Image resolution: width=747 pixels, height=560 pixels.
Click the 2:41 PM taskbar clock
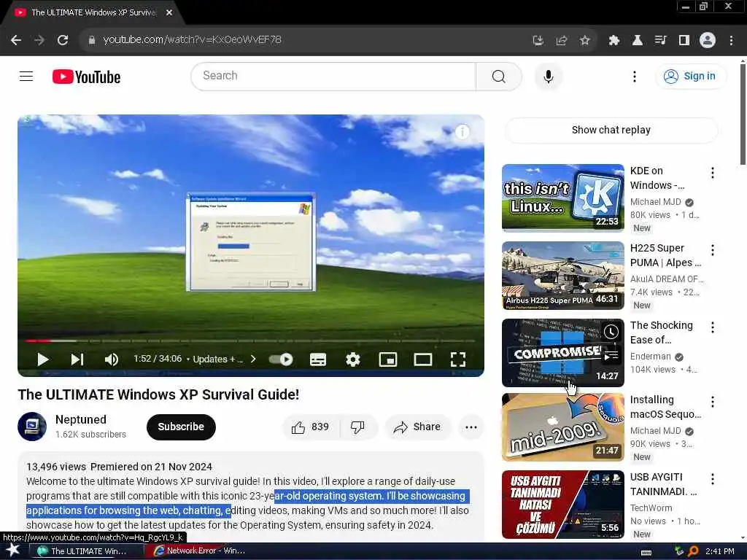coord(719,551)
